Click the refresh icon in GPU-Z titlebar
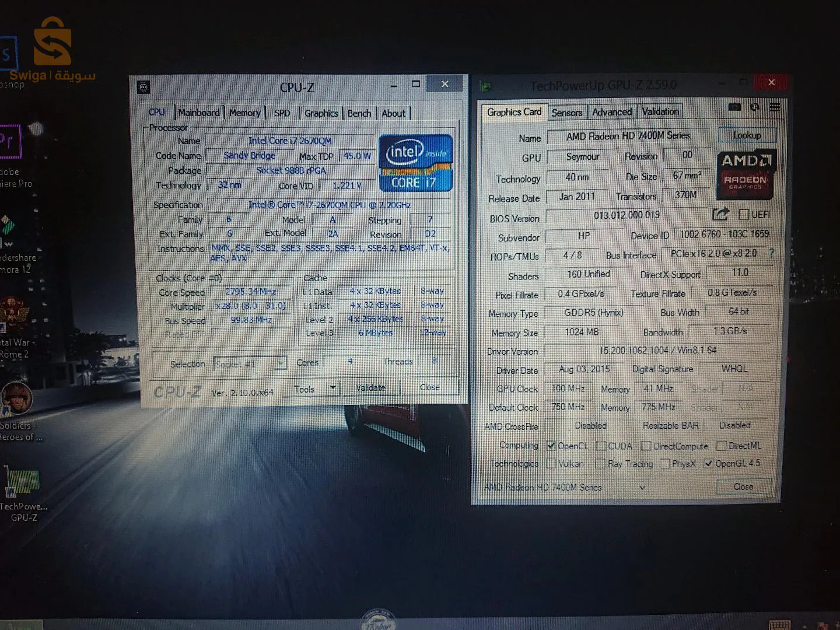This screenshot has width=840, height=630. pos(754,107)
